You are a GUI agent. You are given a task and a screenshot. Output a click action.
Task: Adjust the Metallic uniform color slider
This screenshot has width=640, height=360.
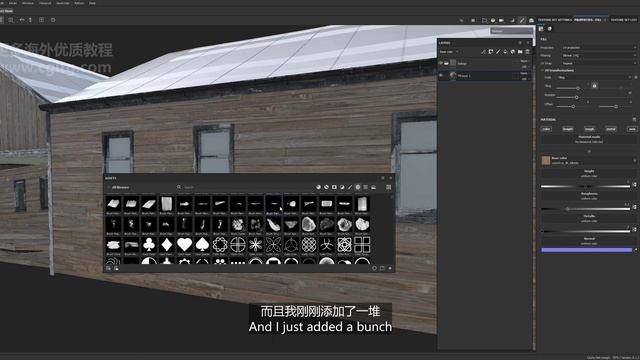[x=585, y=231]
